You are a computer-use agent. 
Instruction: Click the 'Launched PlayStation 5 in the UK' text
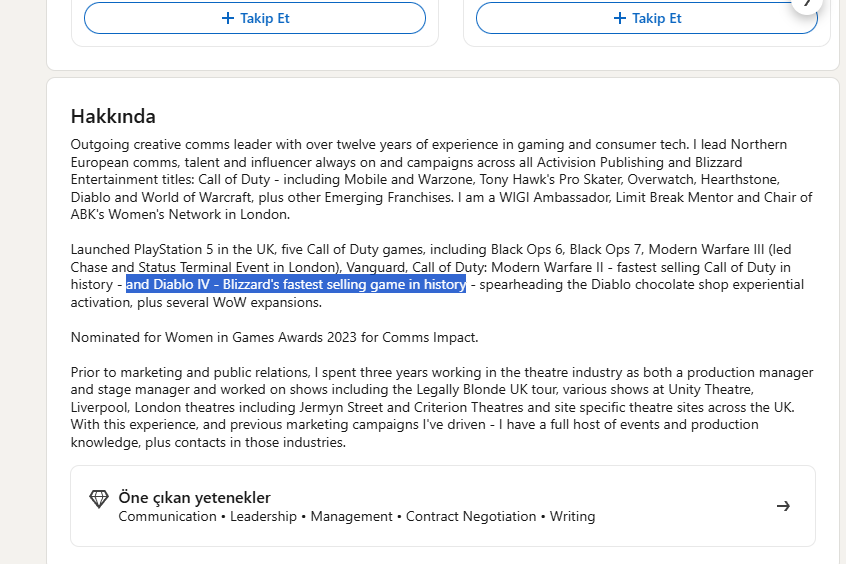(x=177, y=249)
